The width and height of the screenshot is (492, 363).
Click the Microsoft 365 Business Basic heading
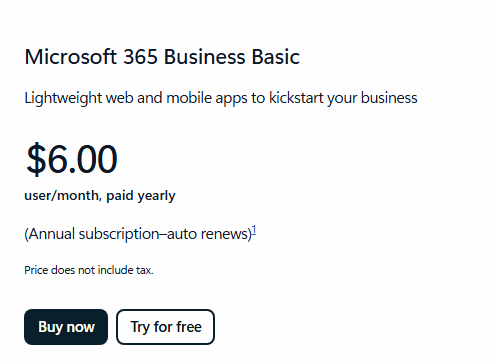162,57
